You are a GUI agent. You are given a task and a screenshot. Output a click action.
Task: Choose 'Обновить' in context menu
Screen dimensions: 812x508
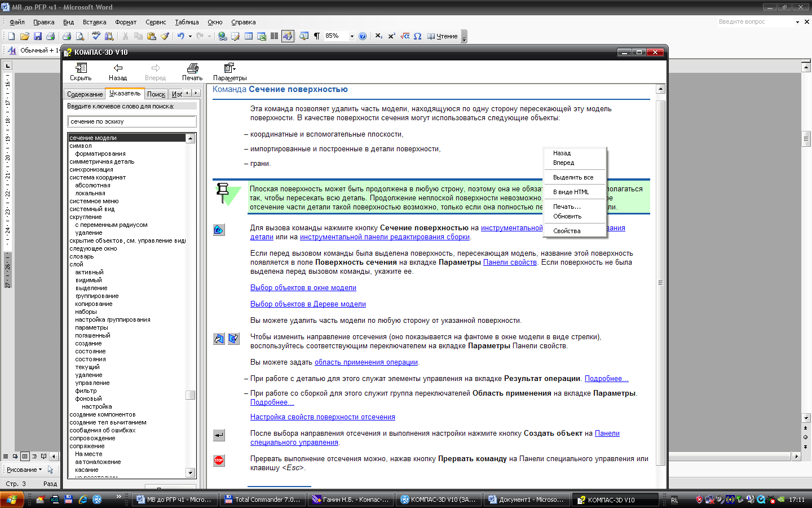pyautogui.click(x=575, y=216)
